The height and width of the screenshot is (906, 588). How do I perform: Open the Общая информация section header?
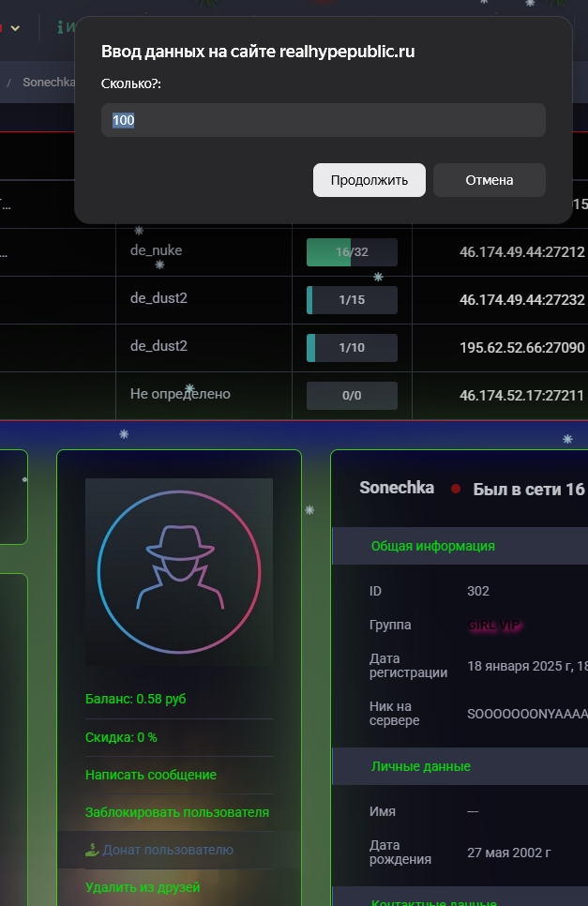(x=432, y=546)
